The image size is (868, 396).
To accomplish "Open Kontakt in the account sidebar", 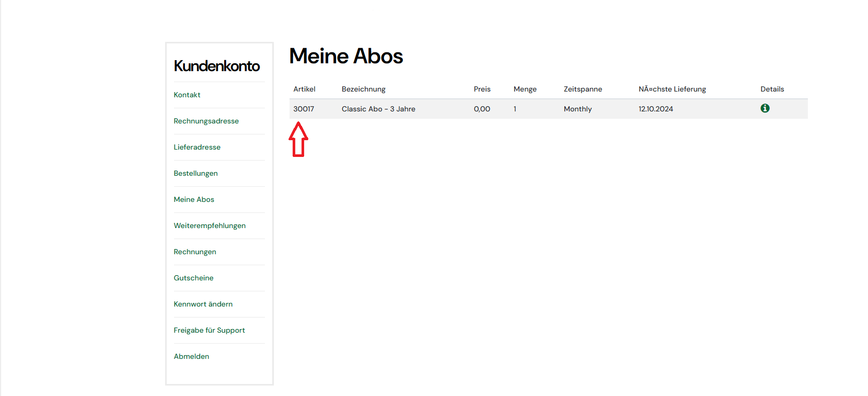I will tap(187, 95).
